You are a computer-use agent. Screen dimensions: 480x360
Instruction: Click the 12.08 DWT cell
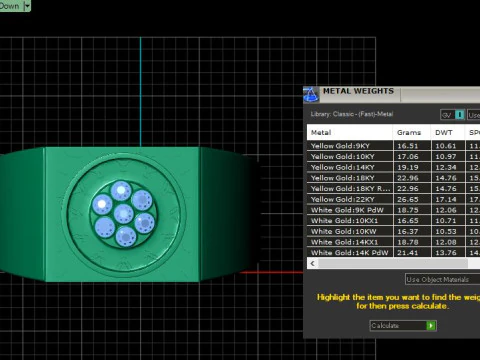point(448,242)
